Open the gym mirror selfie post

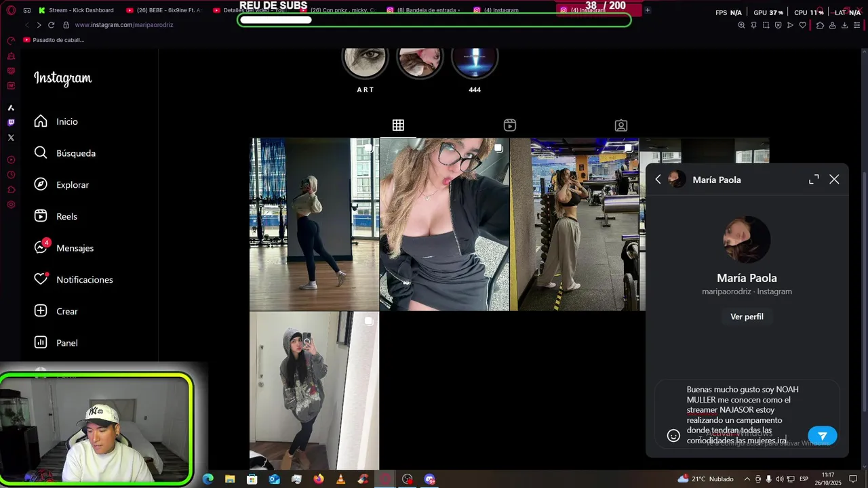(x=574, y=224)
